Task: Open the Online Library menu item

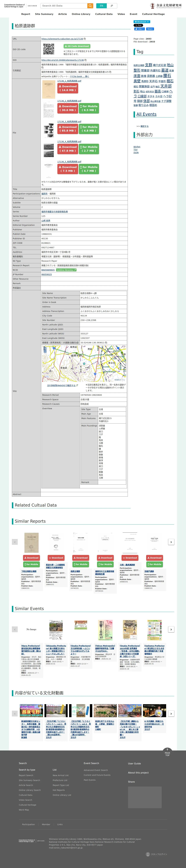Action: 81,14
